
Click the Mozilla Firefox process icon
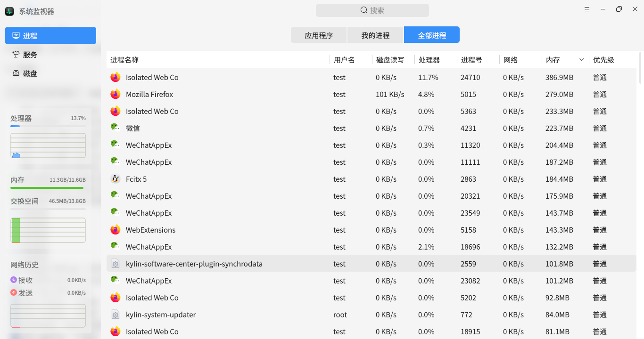(x=116, y=94)
